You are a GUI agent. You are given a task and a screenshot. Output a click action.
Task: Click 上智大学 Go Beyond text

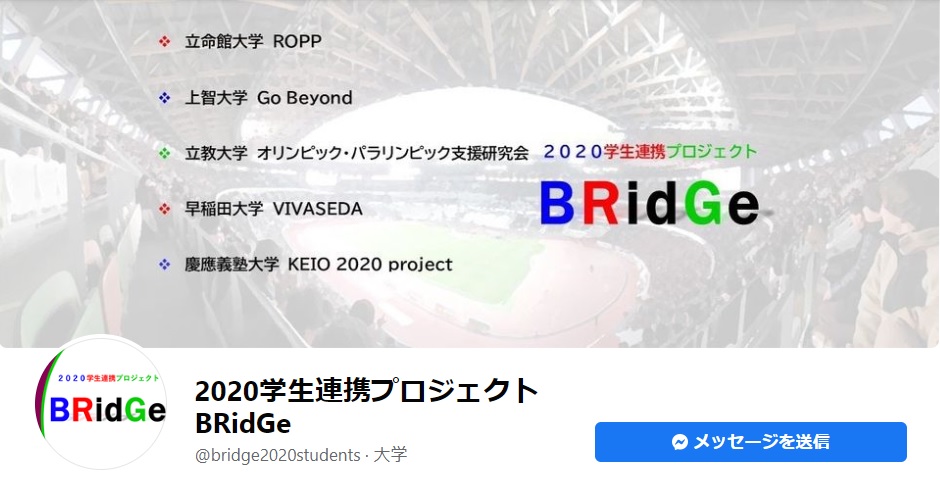(x=269, y=98)
